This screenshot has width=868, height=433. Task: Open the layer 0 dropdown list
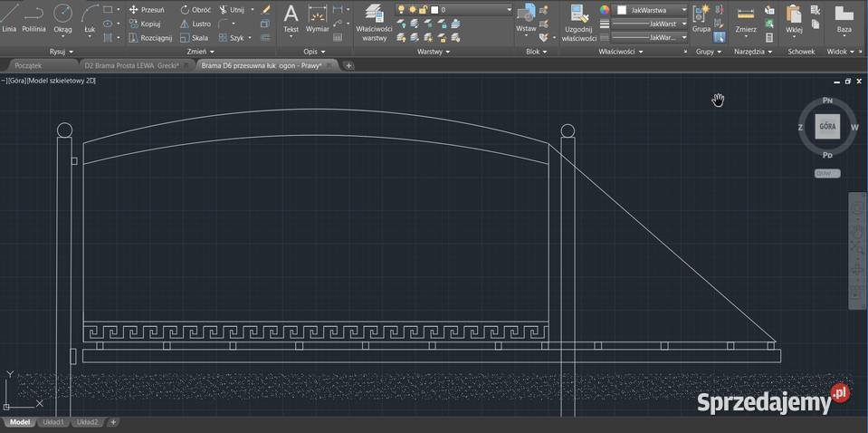coord(508,10)
